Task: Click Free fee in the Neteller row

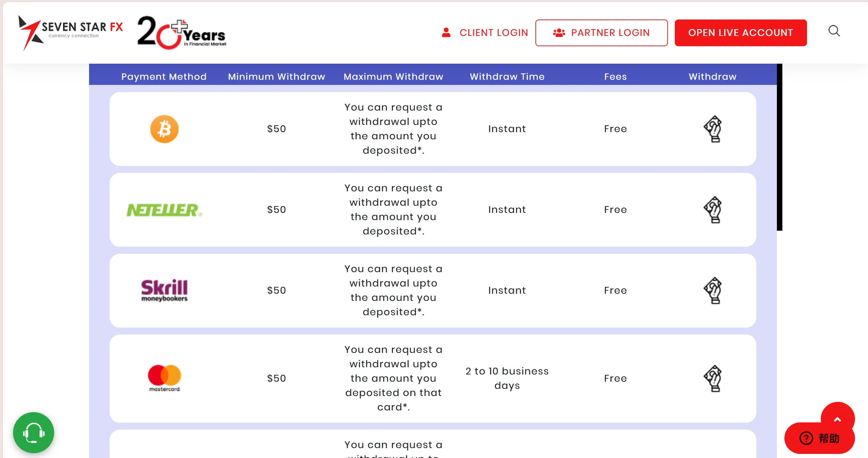Action: (615, 210)
